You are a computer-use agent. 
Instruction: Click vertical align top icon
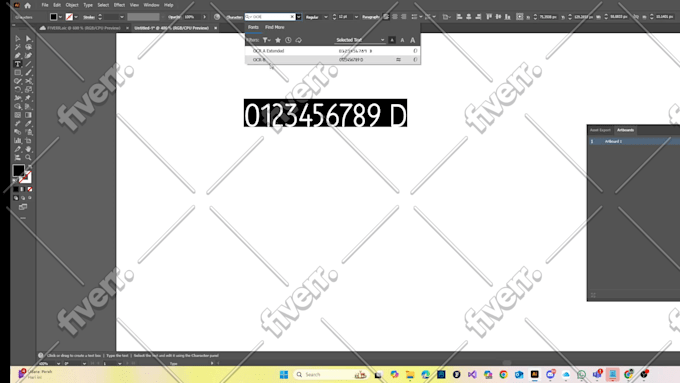click(x=489, y=17)
